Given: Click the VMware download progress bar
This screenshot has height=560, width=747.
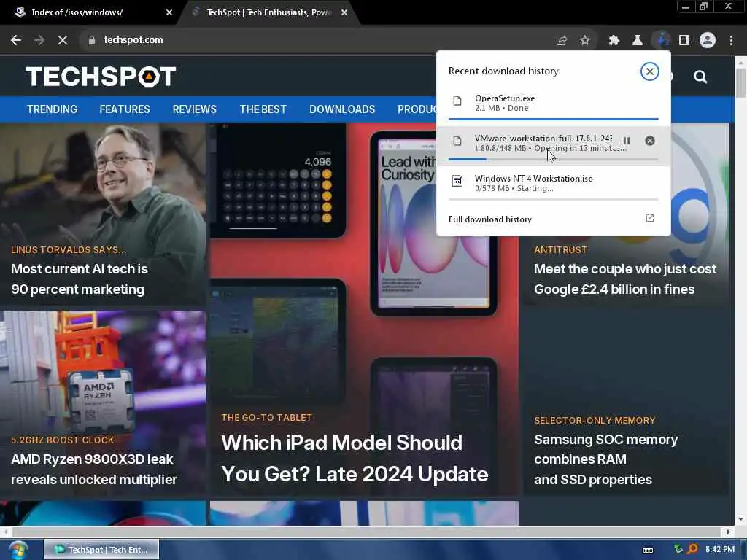Looking at the screenshot, I should pyautogui.click(x=554, y=159).
